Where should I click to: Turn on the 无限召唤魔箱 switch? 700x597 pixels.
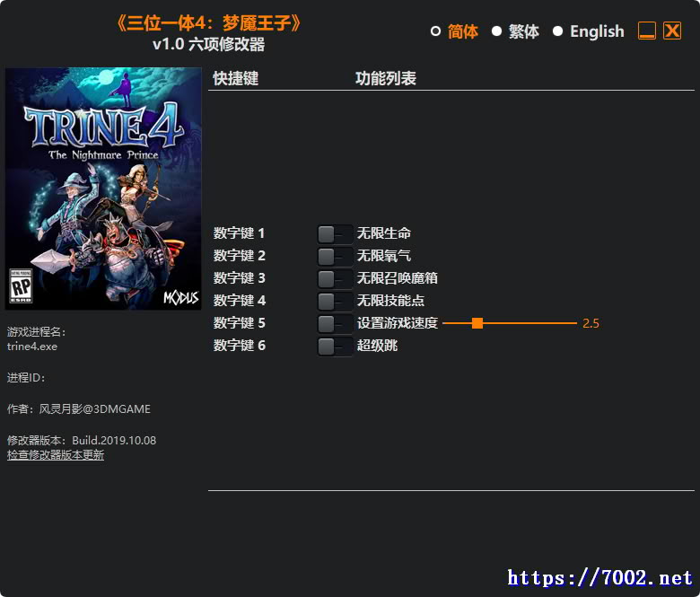point(335,278)
